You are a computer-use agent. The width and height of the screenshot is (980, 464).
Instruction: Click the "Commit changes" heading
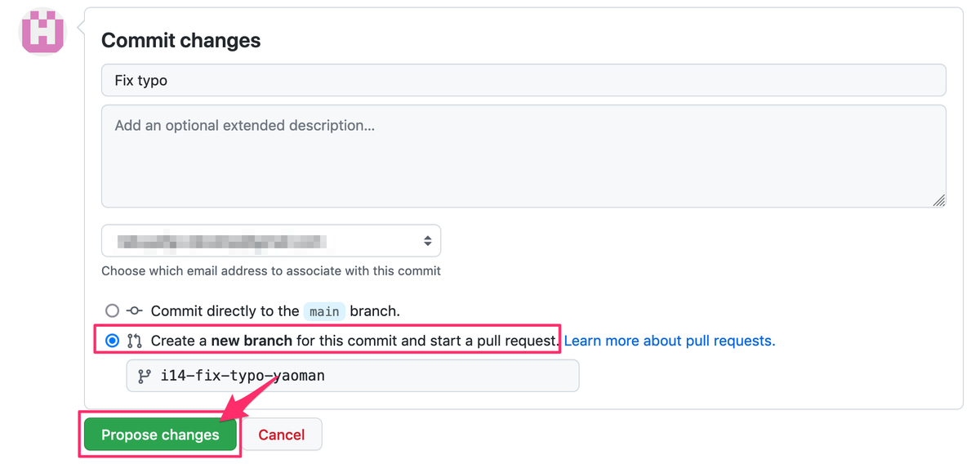(x=180, y=41)
